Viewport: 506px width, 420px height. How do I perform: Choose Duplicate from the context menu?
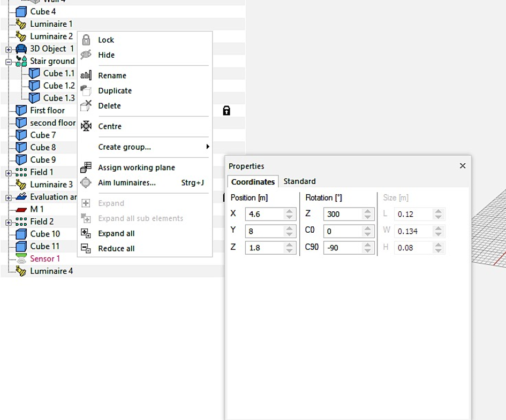(115, 90)
